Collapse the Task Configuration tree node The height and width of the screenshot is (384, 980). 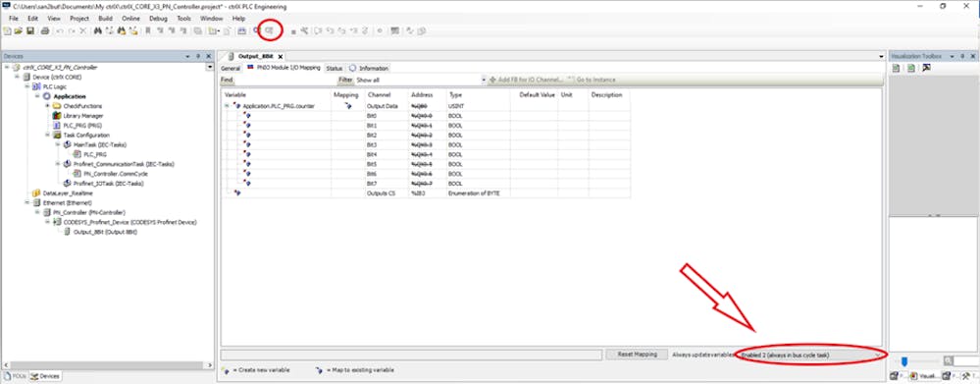(x=47, y=135)
